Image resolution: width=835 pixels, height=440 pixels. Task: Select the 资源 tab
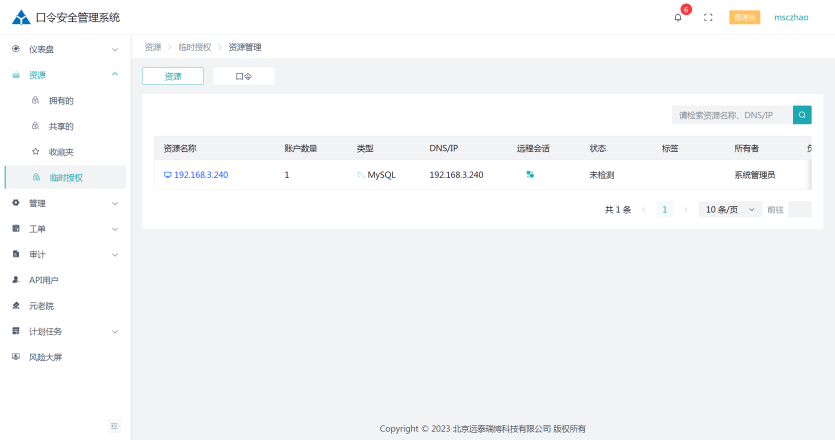pyautogui.click(x=173, y=76)
